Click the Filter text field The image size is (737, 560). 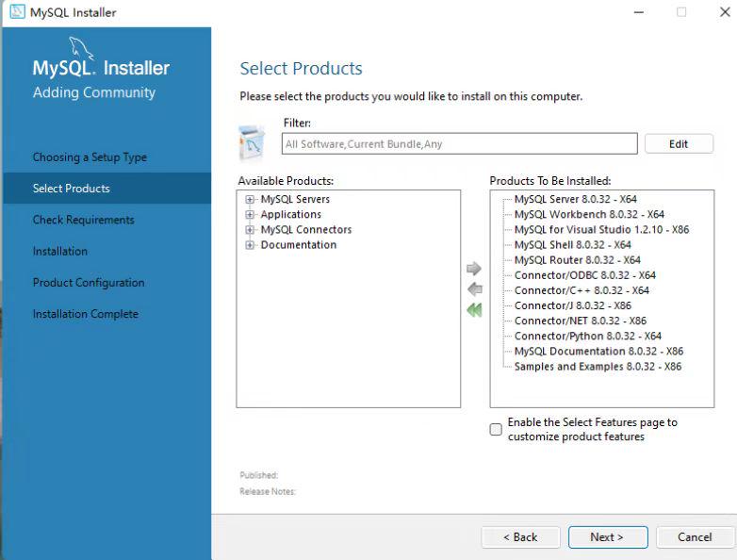459,144
